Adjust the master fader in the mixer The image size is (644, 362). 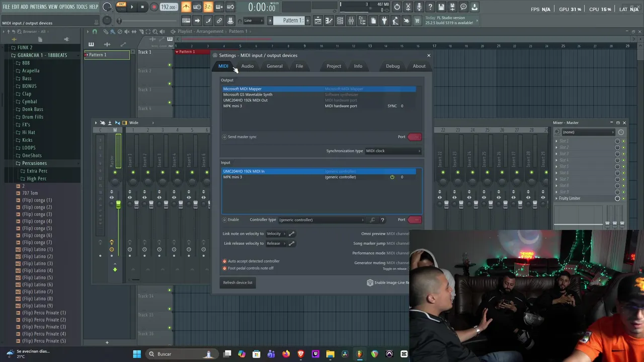pyautogui.click(x=118, y=205)
